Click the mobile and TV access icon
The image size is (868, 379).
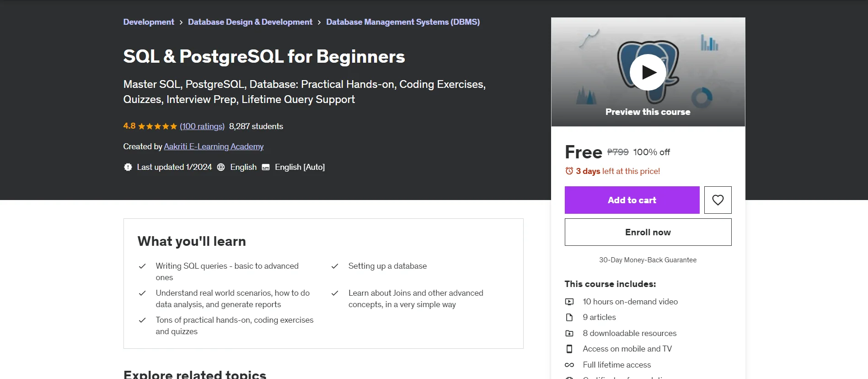point(569,349)
